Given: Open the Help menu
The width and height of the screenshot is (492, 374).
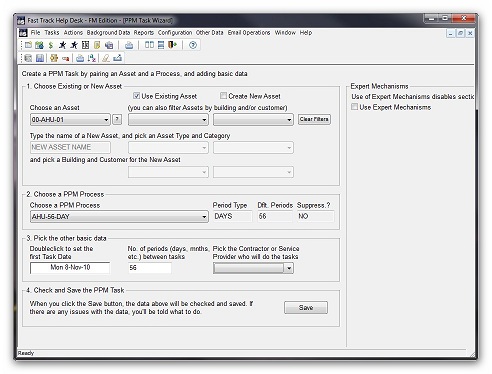Looking at the screenshot, I should click(306, 33).
